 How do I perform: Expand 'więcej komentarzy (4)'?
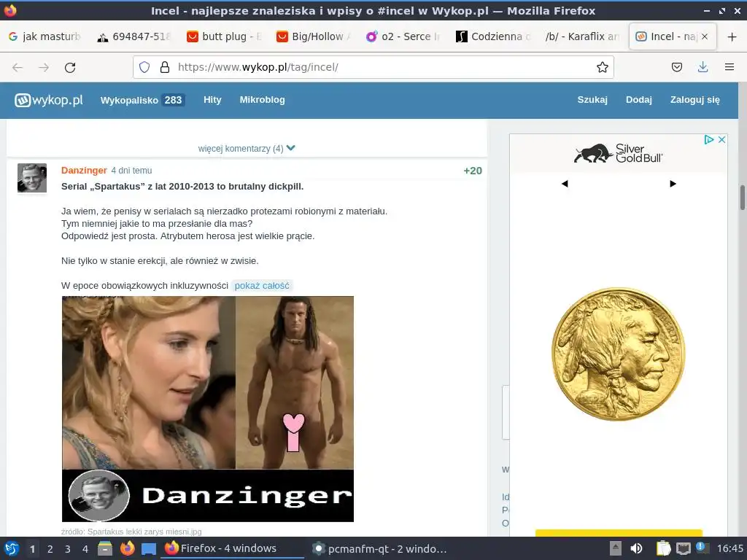(247, 149)
